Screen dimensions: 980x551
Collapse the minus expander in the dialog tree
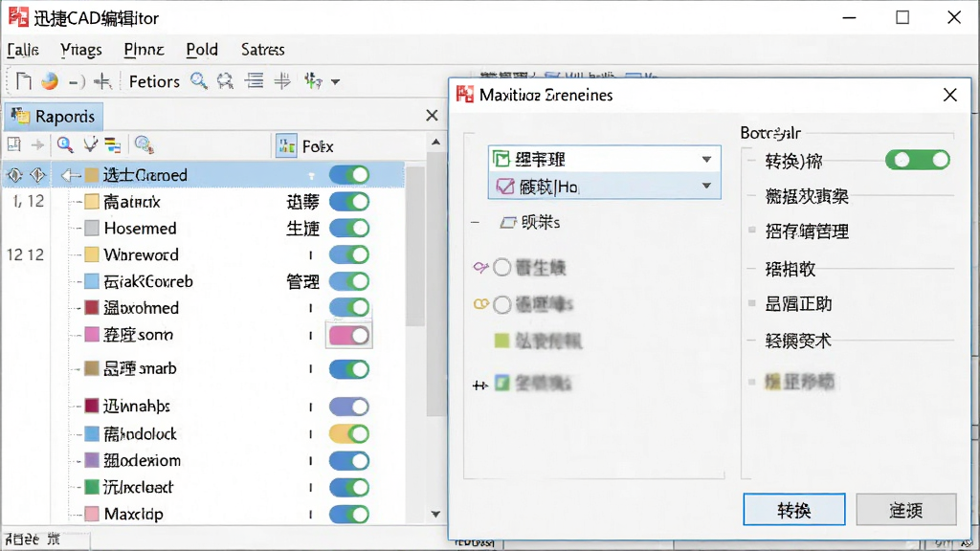click(476, 222)
